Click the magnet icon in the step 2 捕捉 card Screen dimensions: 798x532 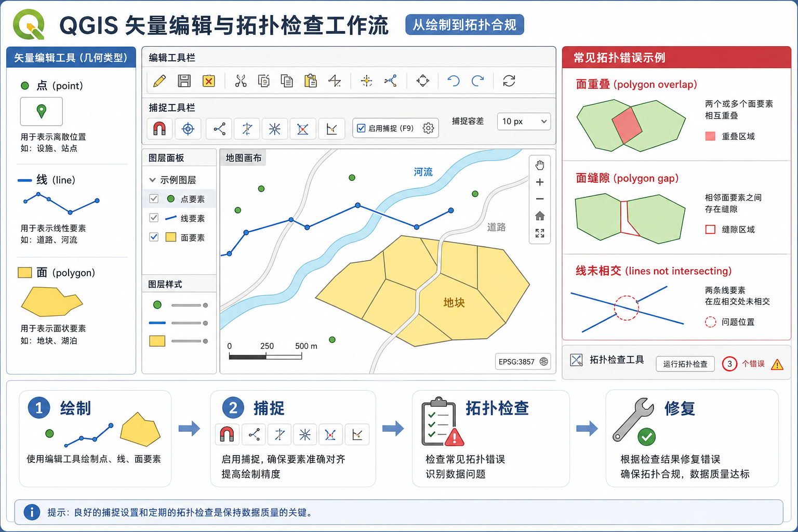click(x=227, y=434)
